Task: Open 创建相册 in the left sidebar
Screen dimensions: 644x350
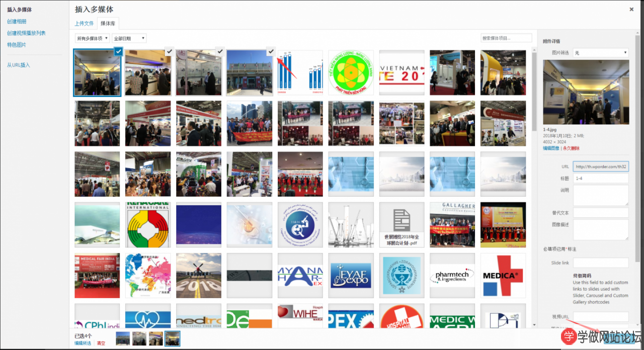Action: tap(17, 22)
